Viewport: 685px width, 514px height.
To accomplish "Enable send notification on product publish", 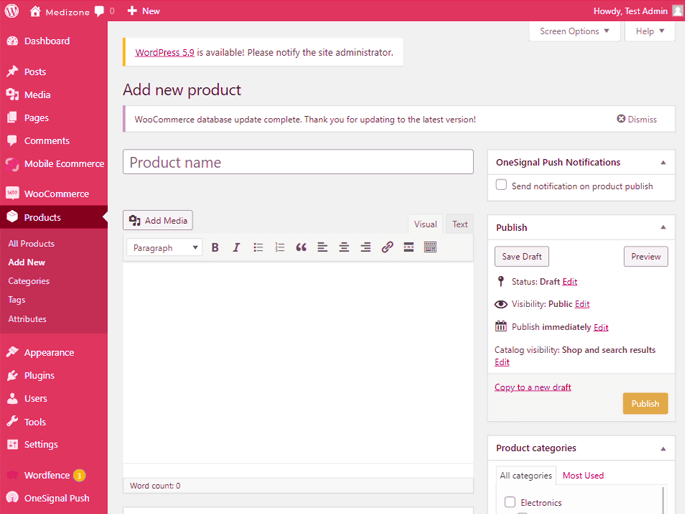I will click(502, 186).
